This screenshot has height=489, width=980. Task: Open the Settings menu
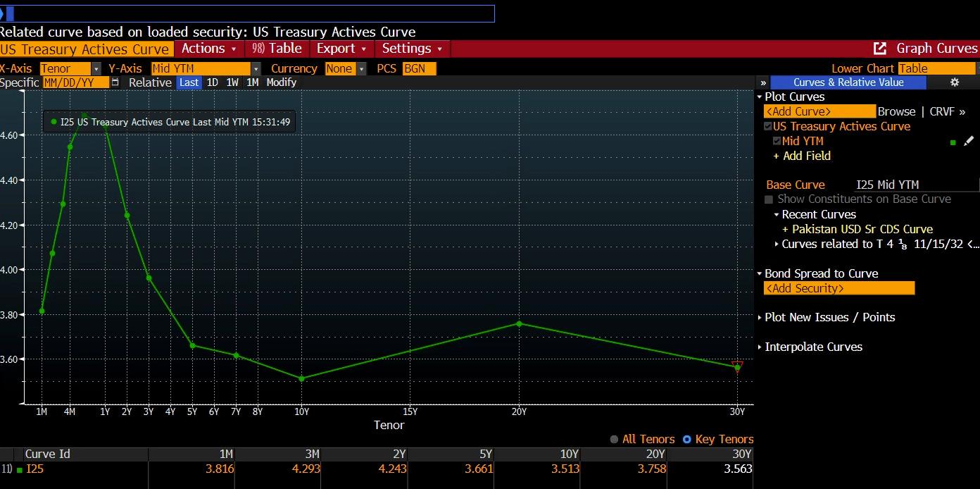(x=413, y=49)
